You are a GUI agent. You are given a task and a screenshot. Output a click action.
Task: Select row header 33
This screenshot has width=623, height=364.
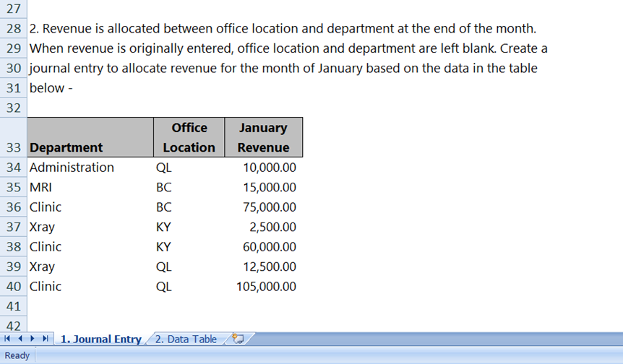point(14,137)
